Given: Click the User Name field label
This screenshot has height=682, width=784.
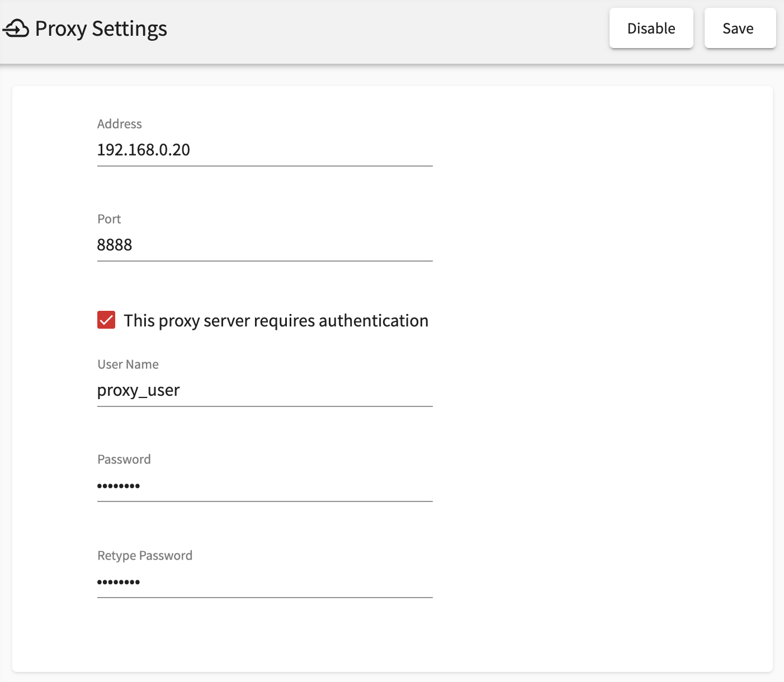Looking at the screenshot, I should (128, 364).
